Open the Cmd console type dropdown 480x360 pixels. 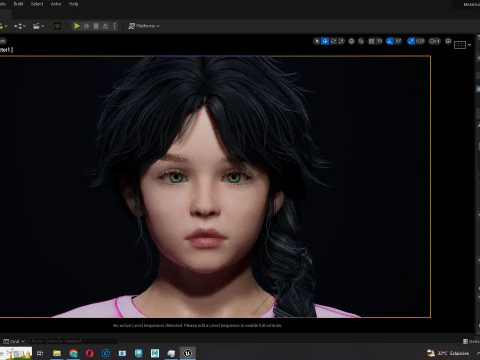tap(14, 341)
